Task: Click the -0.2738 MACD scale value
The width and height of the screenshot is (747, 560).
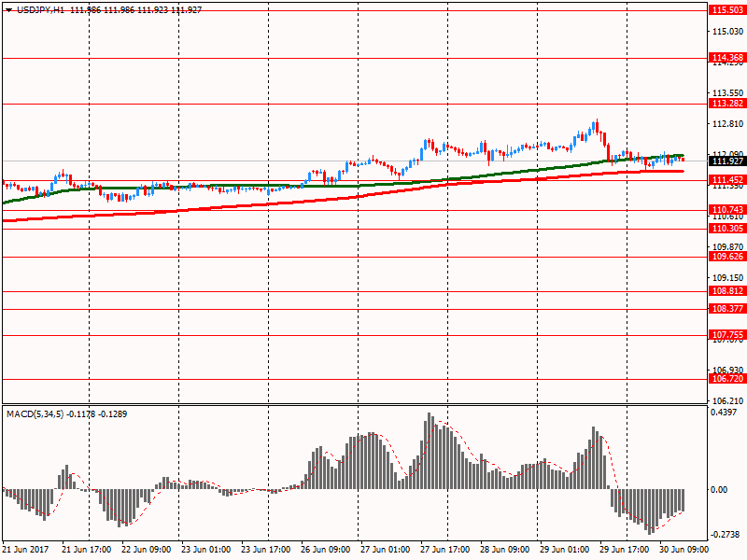Action: pos(726,535)
